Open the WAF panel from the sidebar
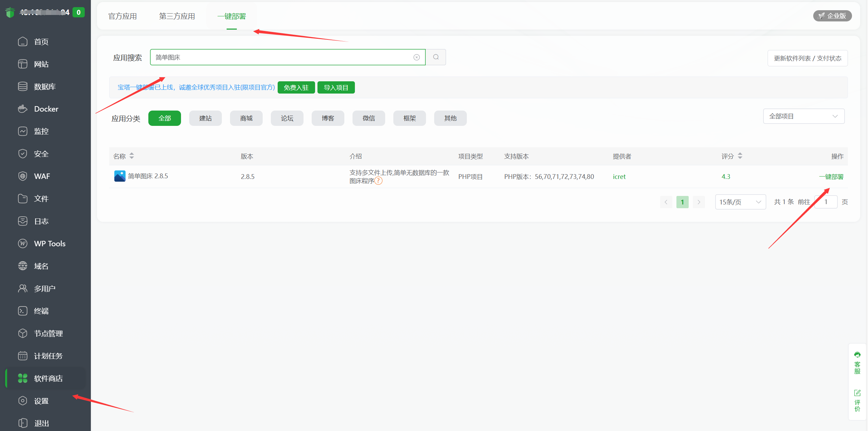 point(43,176)
